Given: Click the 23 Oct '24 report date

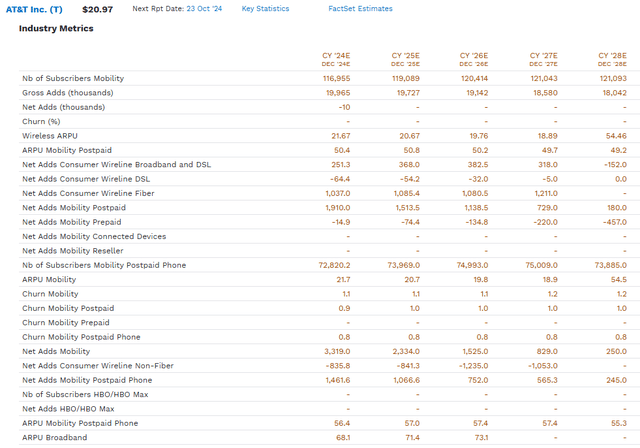Looking at the screenshot, I should (206, 9).
